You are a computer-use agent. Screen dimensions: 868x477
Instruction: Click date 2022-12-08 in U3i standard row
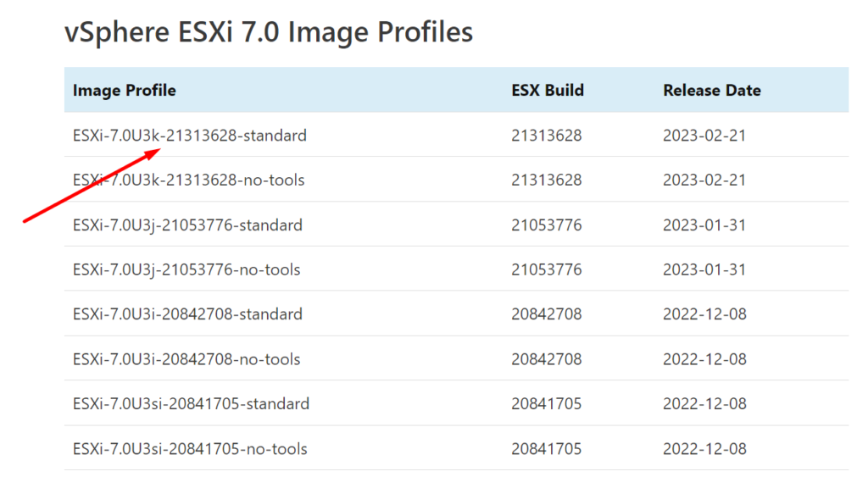click(704, 313)
